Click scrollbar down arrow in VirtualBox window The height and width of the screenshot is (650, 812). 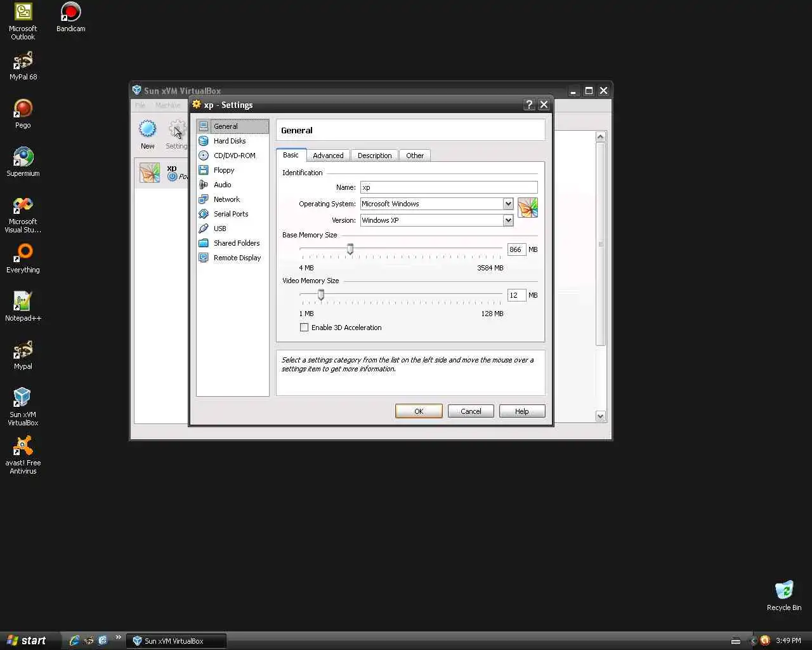click(601, 416)
